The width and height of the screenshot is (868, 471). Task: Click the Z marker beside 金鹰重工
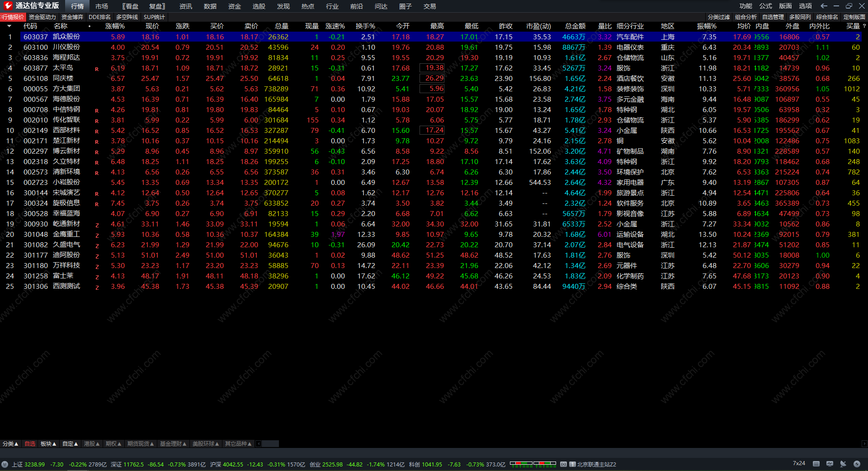pos(97,235)
